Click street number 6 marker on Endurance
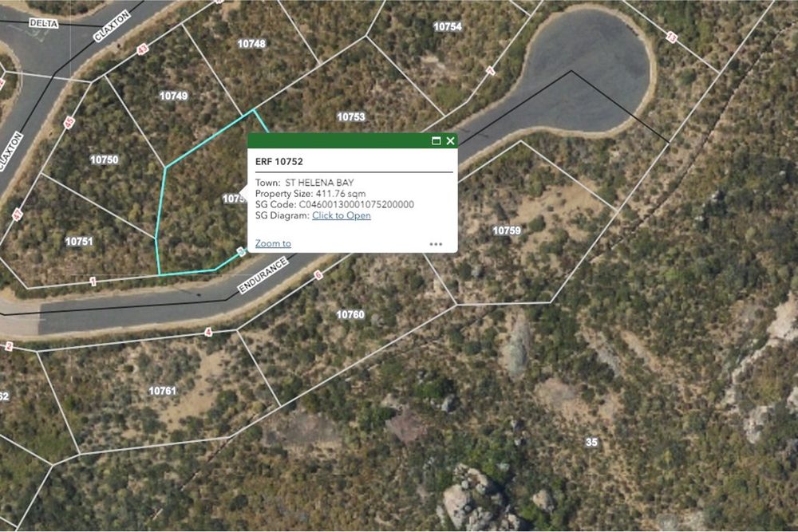This screenshot has width=798, height=532. coord(318,275)
